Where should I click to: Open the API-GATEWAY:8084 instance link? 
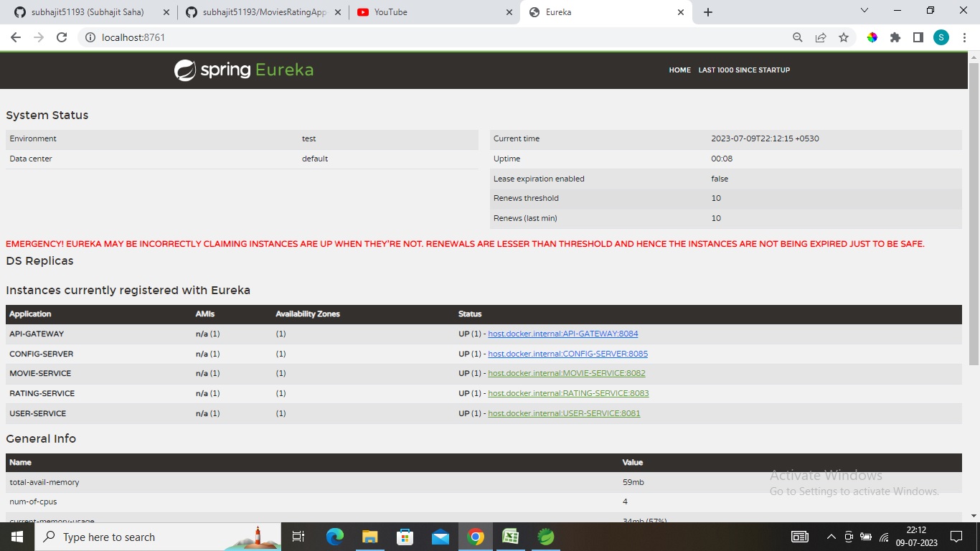tap(563, 334)
